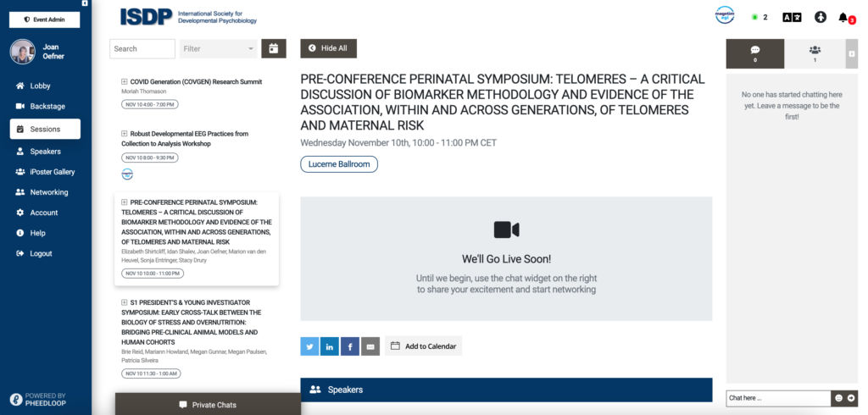The width and height of the screenshot is (868, 415).
Task: Go to iPoster Gallery in sidebar
Action: 46,172
